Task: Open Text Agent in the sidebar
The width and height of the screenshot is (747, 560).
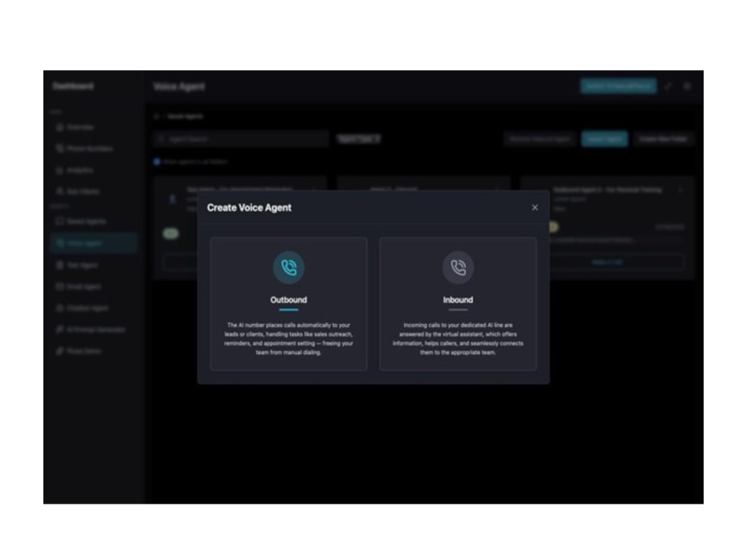Action: click(x=77, y=265)
